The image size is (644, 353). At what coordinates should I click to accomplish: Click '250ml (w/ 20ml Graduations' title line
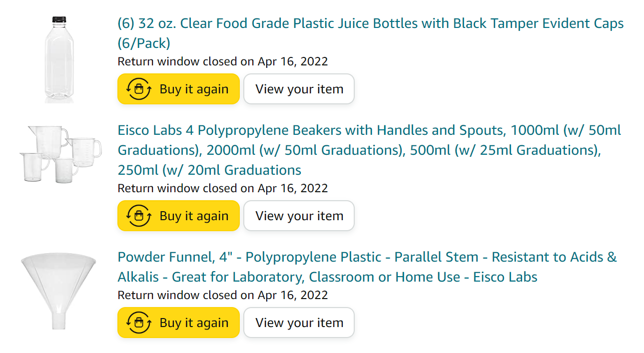pyautogui.click(x=209, y=170)
